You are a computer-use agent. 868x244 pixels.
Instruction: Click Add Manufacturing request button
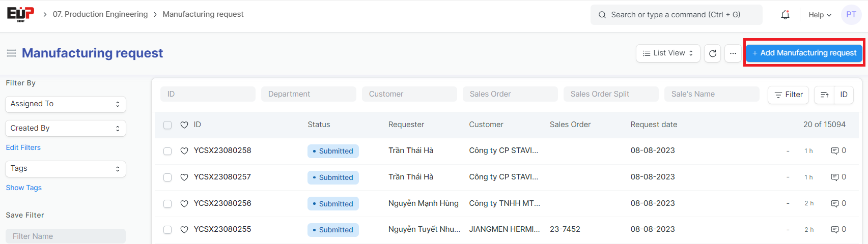click(x=804, y=53)
